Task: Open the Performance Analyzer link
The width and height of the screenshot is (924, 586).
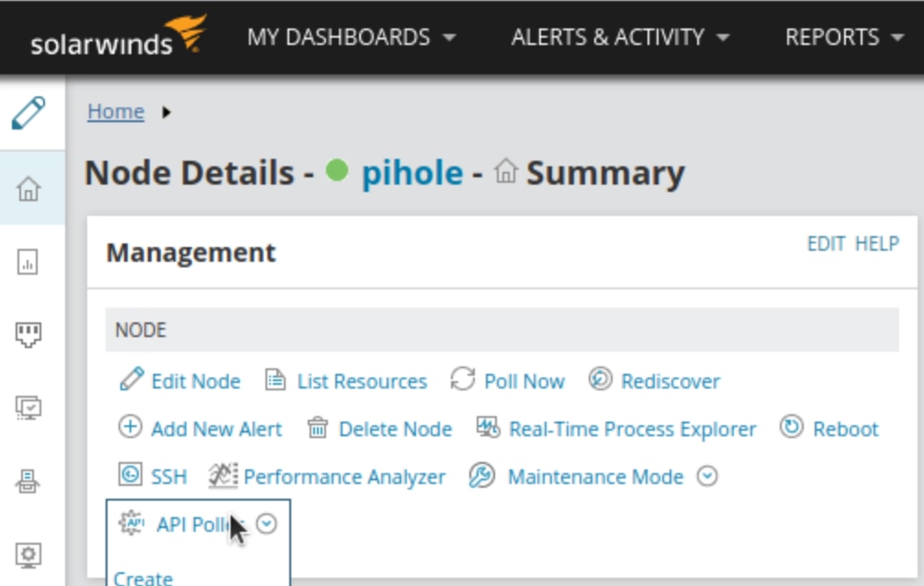Action: [344, 477]
